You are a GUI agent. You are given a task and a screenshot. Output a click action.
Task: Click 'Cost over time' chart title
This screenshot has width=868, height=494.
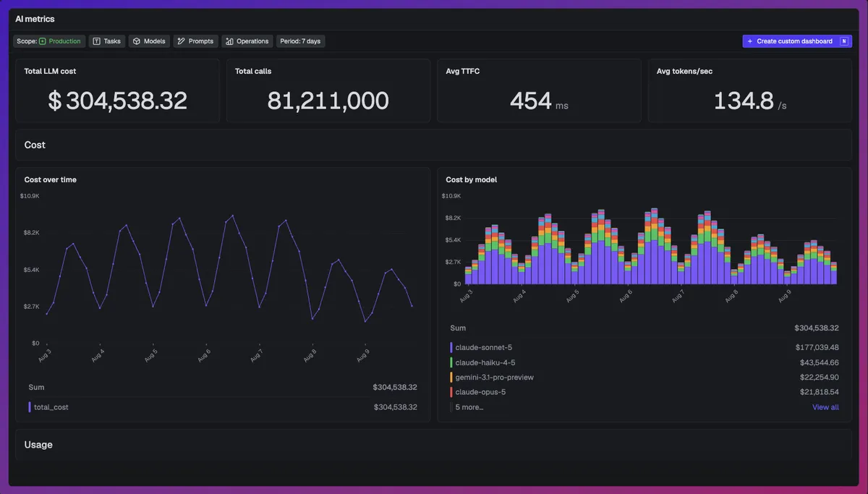(x=51, y=179)
